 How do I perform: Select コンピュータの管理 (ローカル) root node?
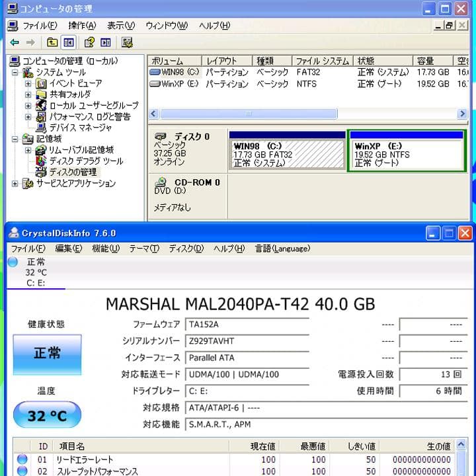[x=70, y=61]
